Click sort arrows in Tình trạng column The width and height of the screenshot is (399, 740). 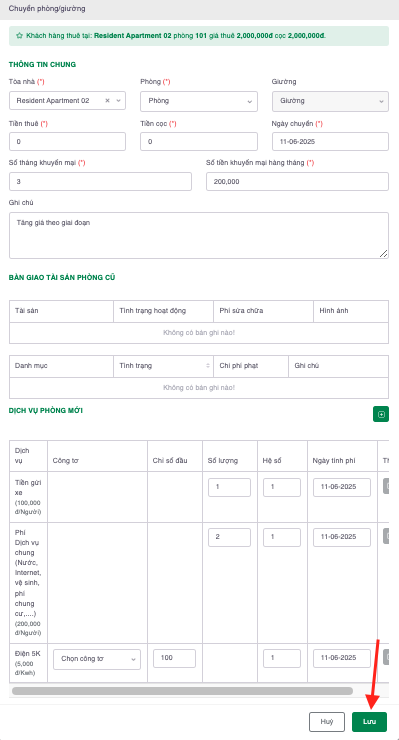pos(208,366)
